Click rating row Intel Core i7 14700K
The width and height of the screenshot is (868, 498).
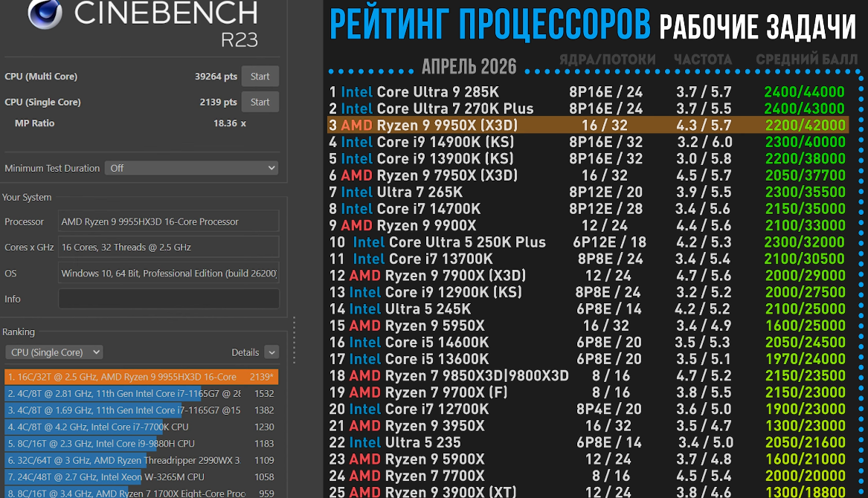588,209
